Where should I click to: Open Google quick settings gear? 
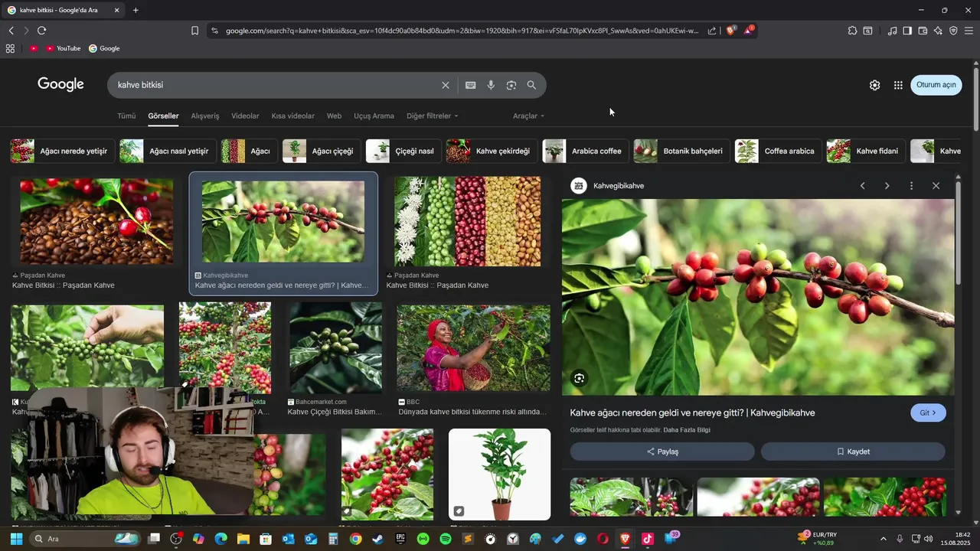[874, 85]
